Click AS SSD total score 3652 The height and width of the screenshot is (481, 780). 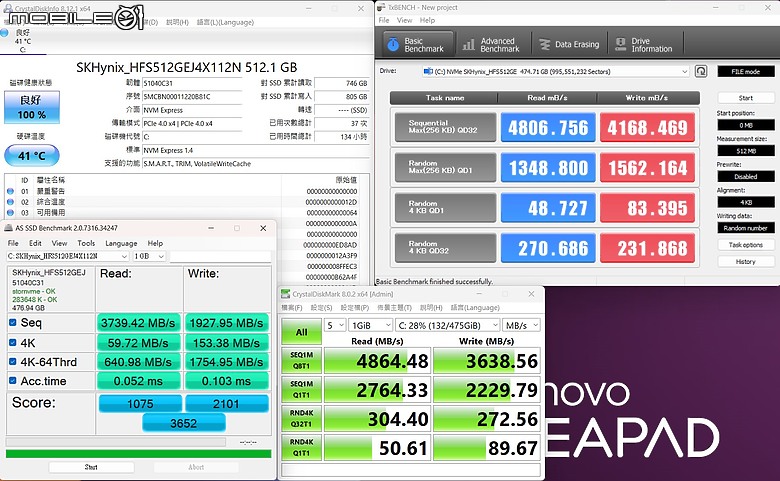[184, 423]
